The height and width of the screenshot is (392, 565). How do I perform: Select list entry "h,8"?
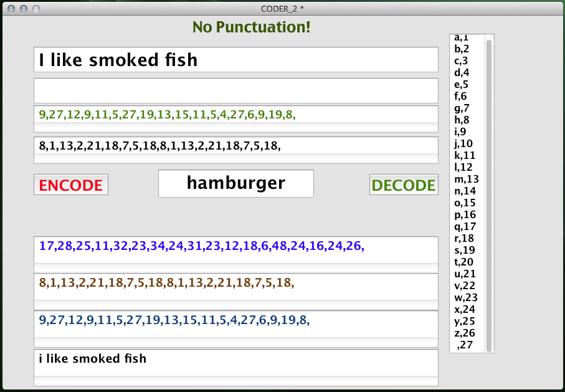[462, 120]
